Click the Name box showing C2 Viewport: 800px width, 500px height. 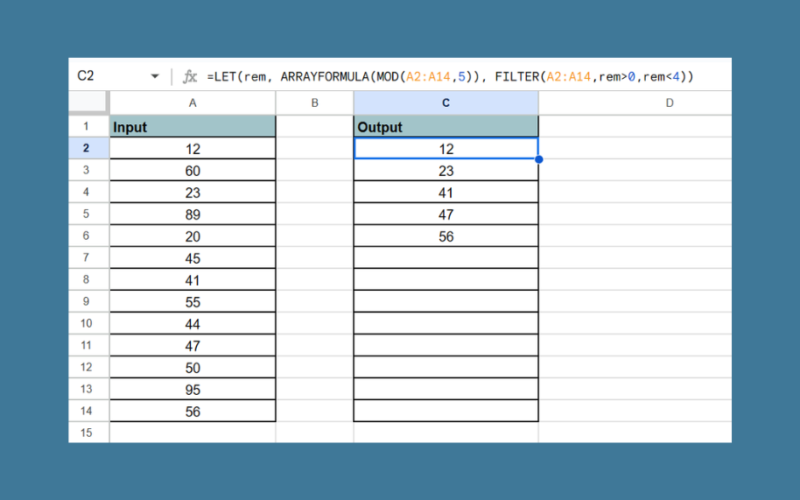tap(105, 76)
